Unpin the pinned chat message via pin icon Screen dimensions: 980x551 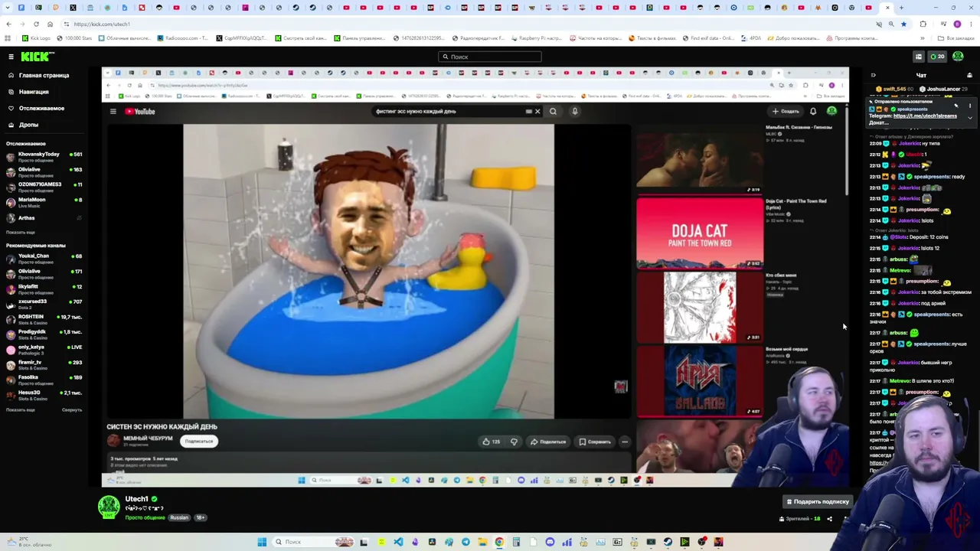(x=956, y=106)
